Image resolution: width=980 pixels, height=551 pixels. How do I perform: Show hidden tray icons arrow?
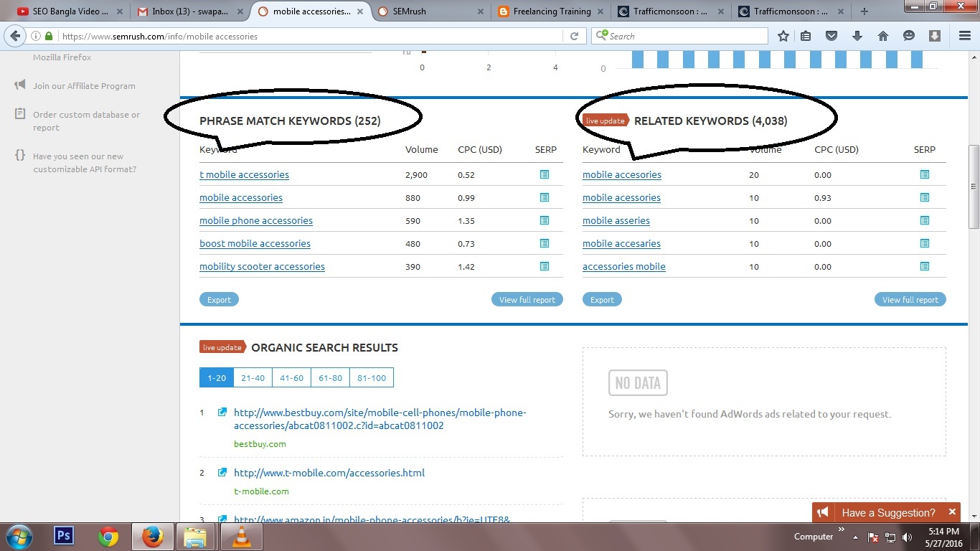tap(855, 537)
